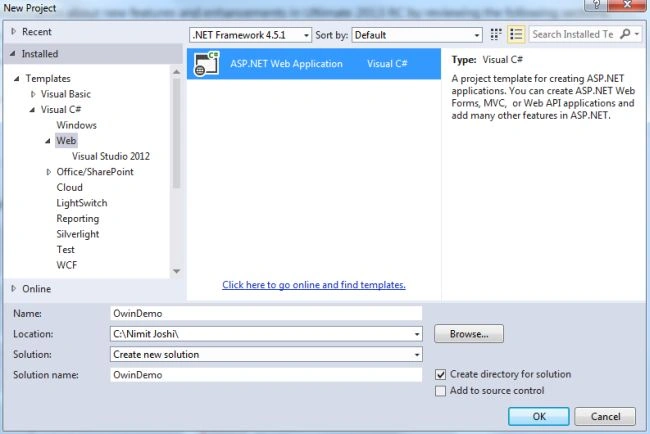Click the template tree scrollbar down arrow

(177, 271)
